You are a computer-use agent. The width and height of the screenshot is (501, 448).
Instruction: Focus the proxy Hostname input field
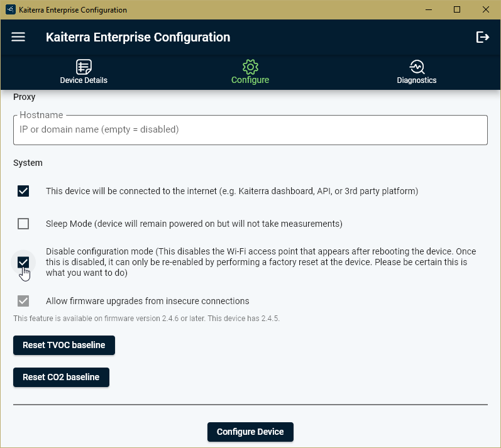tap(250, 130)
